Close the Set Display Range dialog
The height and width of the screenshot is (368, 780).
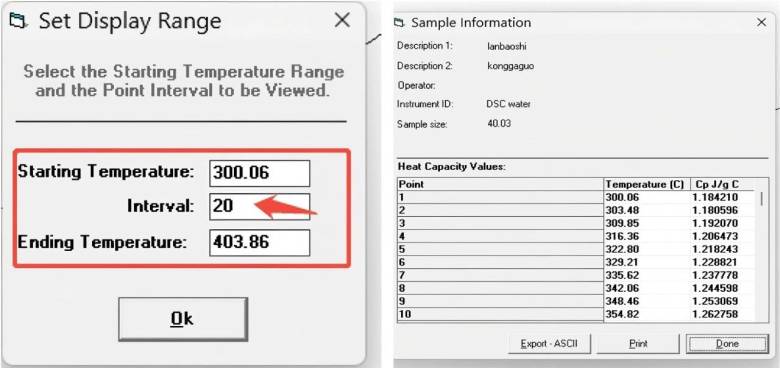coord(342,20)
